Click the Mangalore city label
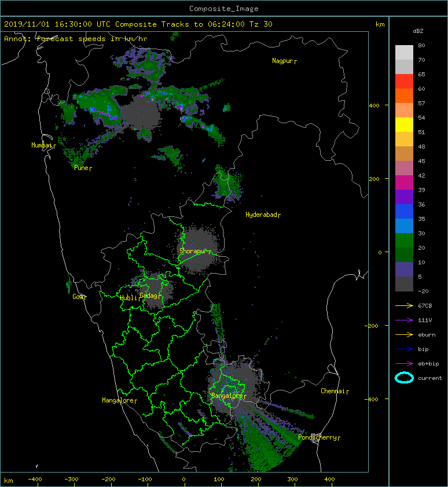 click(x=118, y=400)
